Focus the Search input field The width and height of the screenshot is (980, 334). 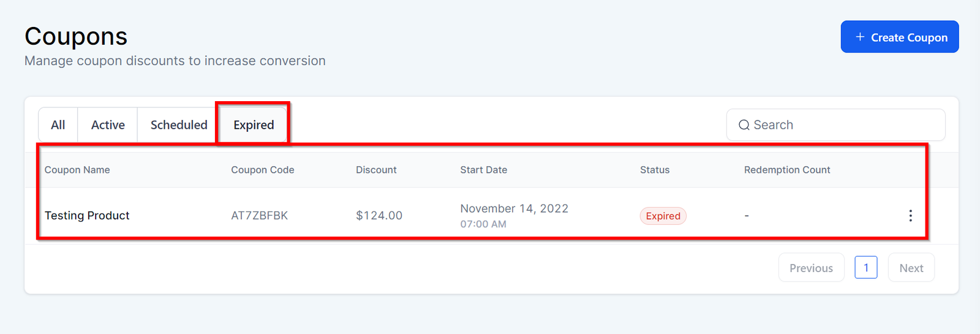[845, 125]
